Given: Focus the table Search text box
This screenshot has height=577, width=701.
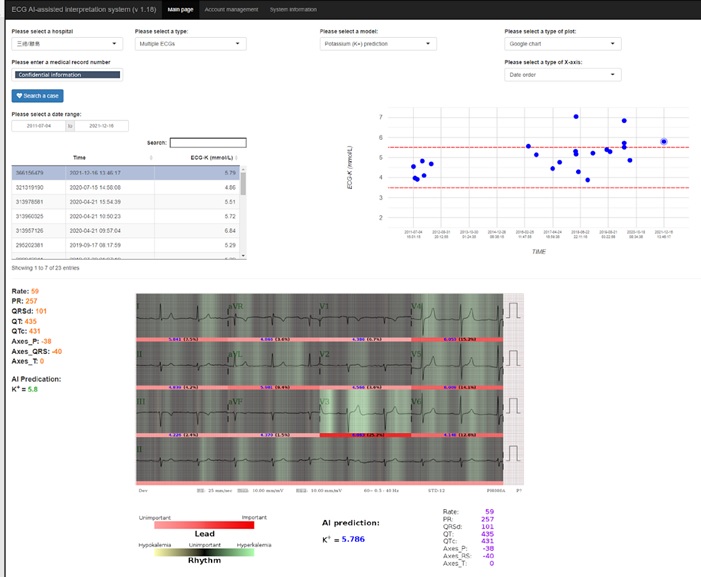Looking at the screenshot, I should point(207,143).
